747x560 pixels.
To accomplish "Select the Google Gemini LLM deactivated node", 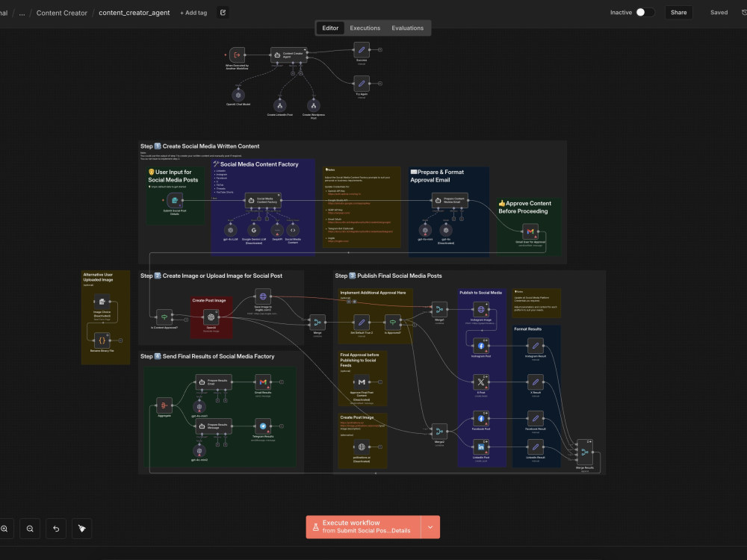I will tap(253, 230).
